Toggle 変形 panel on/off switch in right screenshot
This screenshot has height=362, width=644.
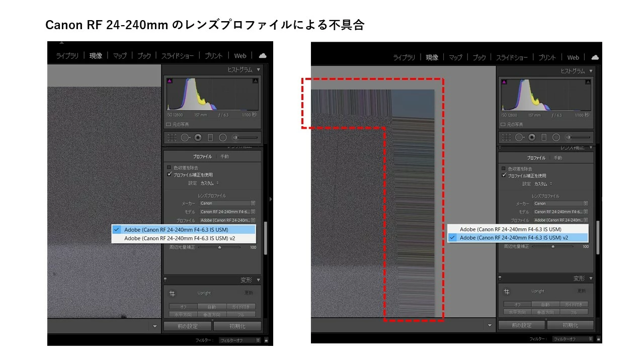(500, 278)
